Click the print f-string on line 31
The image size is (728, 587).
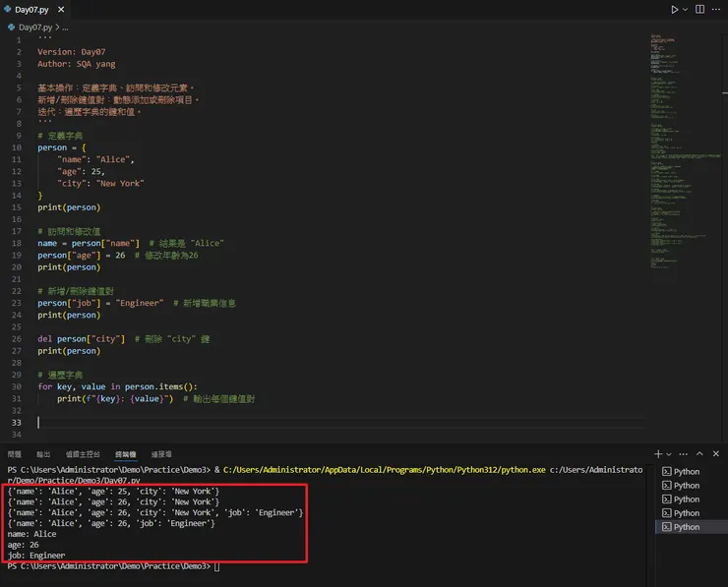click(x=115, y=399)
